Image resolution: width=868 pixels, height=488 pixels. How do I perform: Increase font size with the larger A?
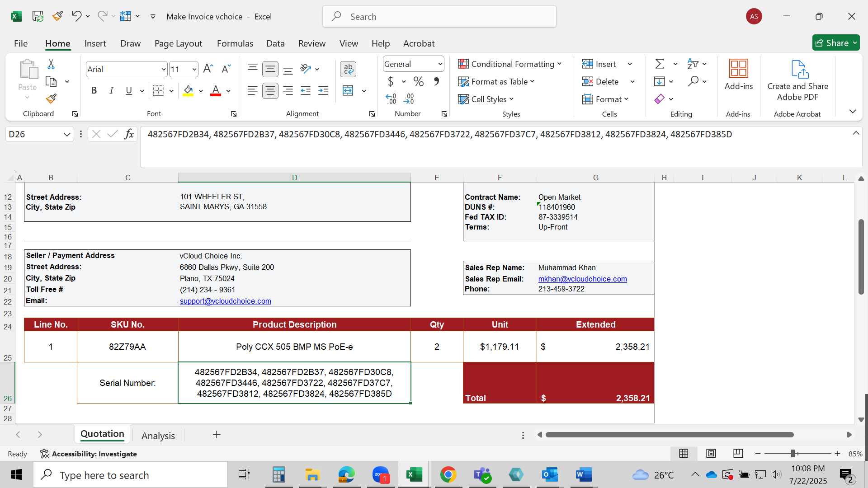point(208,69)
